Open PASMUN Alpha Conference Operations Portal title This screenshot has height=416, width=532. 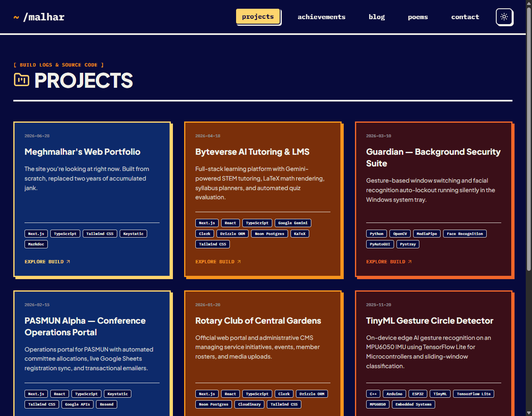85,327
